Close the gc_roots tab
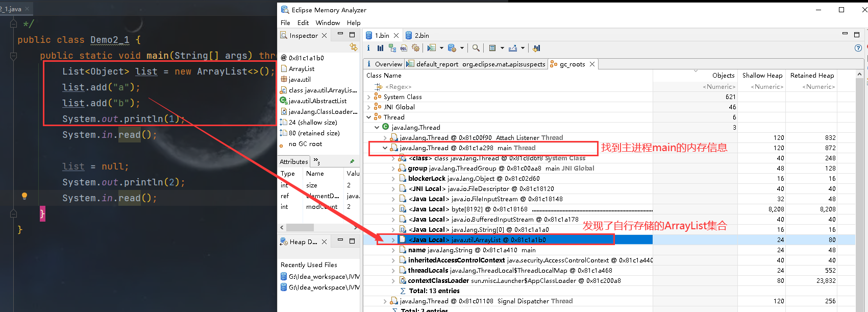 point(592,64)
